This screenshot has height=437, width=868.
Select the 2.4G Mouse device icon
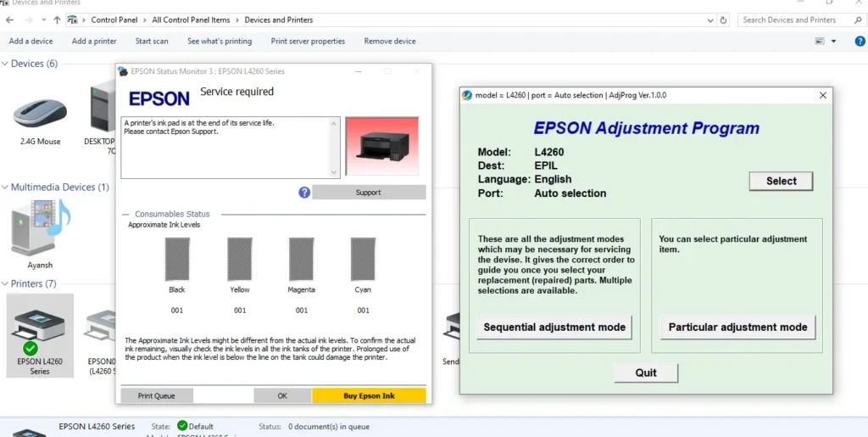pyautogui.click(x=39, y=113)
